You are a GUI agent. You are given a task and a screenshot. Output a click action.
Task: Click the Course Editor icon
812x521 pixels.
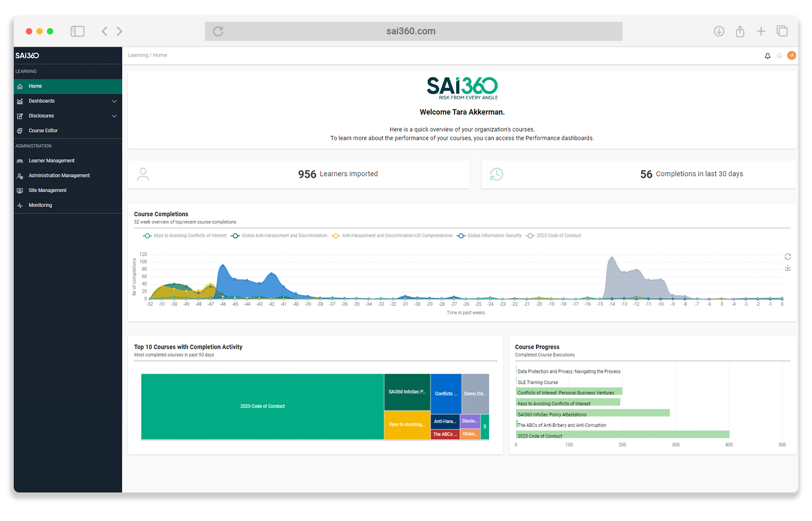pyautogui.click(x=20, y=131)
